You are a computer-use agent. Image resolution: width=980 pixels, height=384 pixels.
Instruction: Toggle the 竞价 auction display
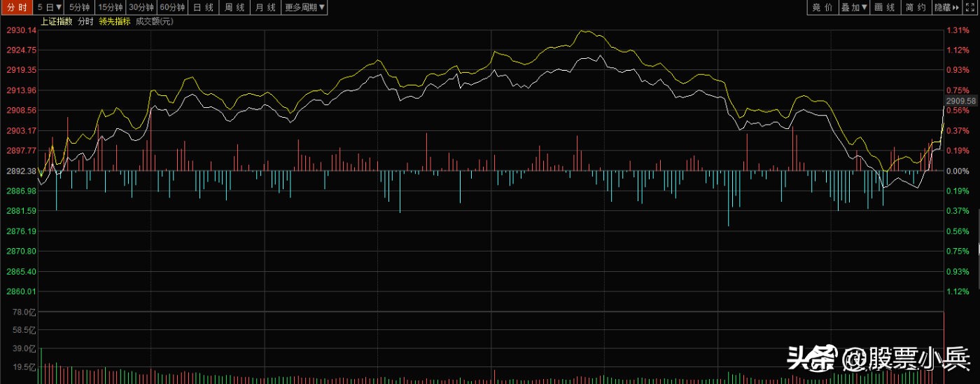pos(822,7)
